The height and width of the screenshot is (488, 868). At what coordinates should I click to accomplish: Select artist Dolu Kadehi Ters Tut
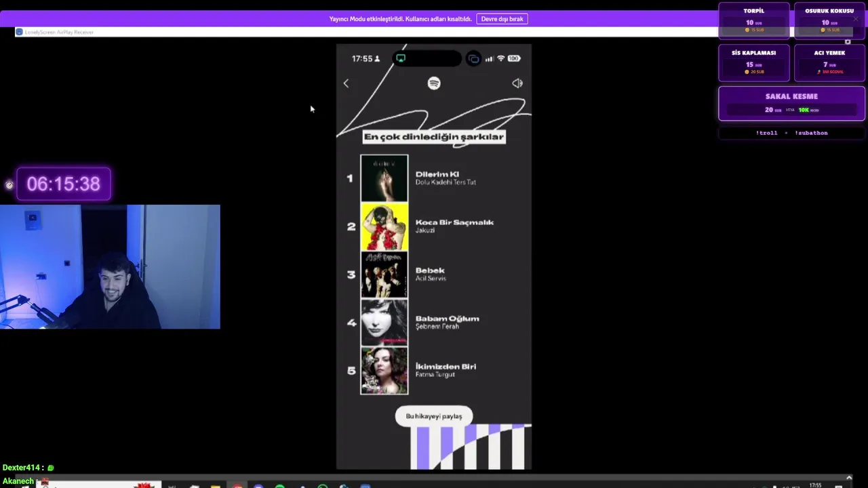point(446,182)
